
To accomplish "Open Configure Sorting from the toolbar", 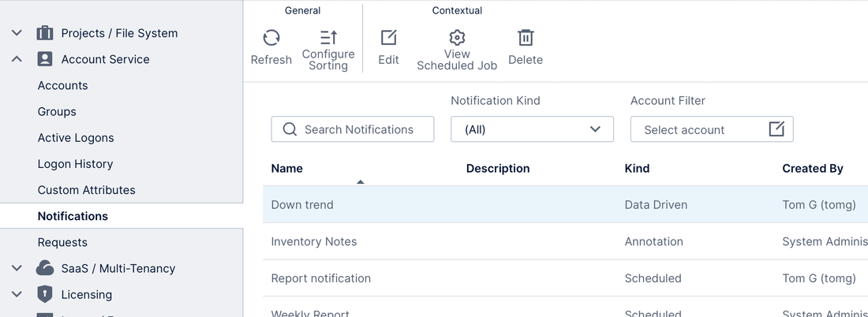I will (328, 38).
